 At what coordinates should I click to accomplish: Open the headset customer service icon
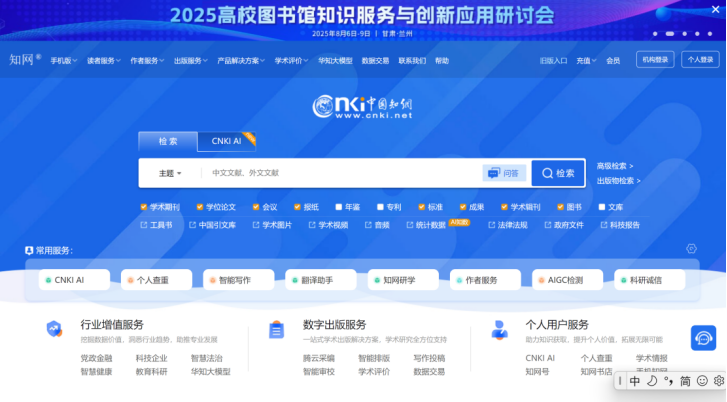tap(703, 338)
